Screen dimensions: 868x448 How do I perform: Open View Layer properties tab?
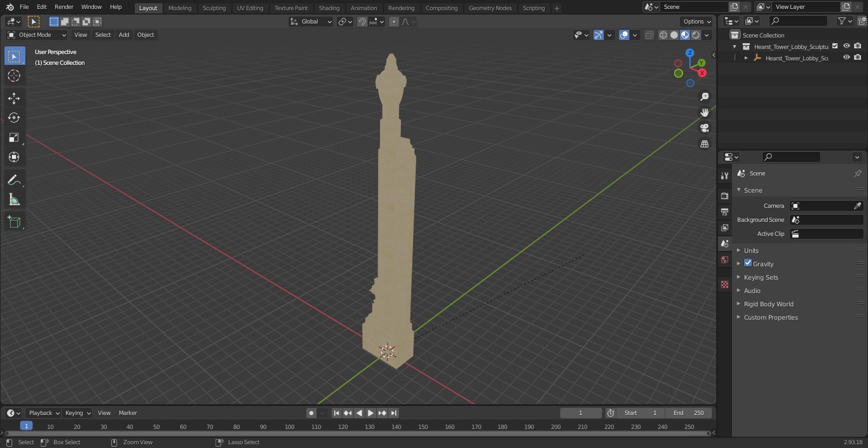[724, 227]
